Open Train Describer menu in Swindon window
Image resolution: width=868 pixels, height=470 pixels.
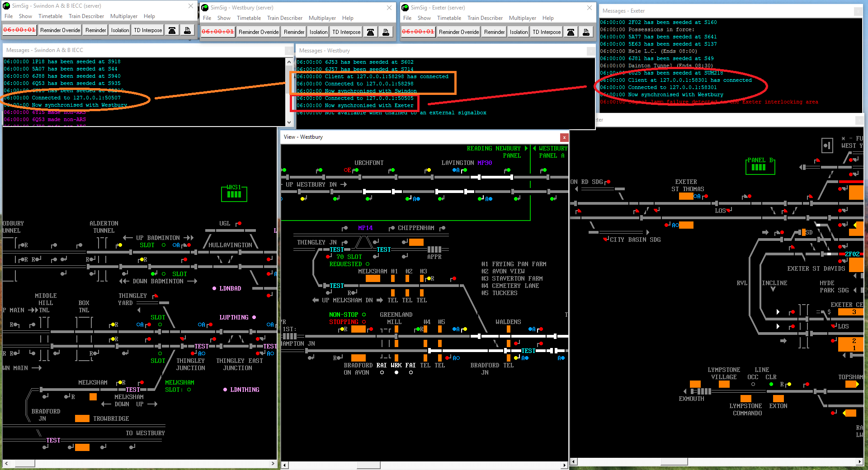(x=86, y=16)
